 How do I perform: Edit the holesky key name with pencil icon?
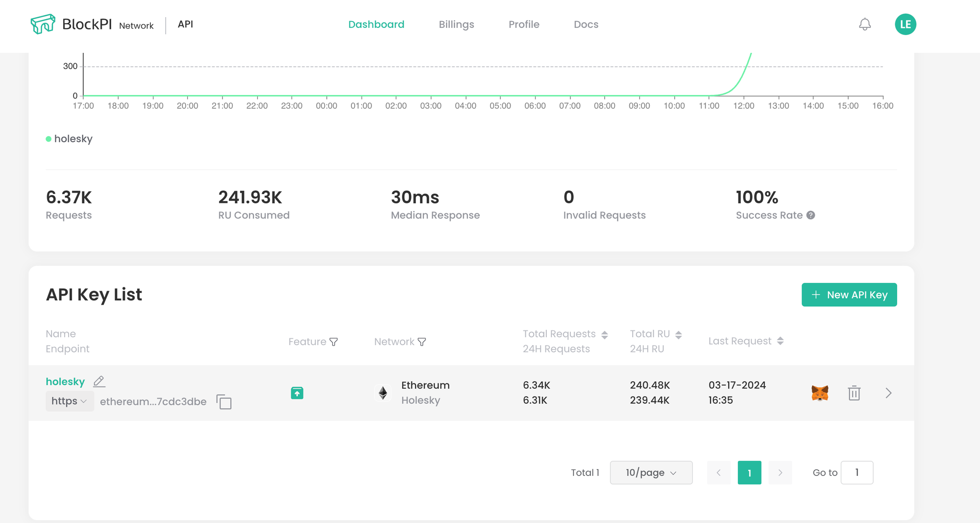pos(99,381)
